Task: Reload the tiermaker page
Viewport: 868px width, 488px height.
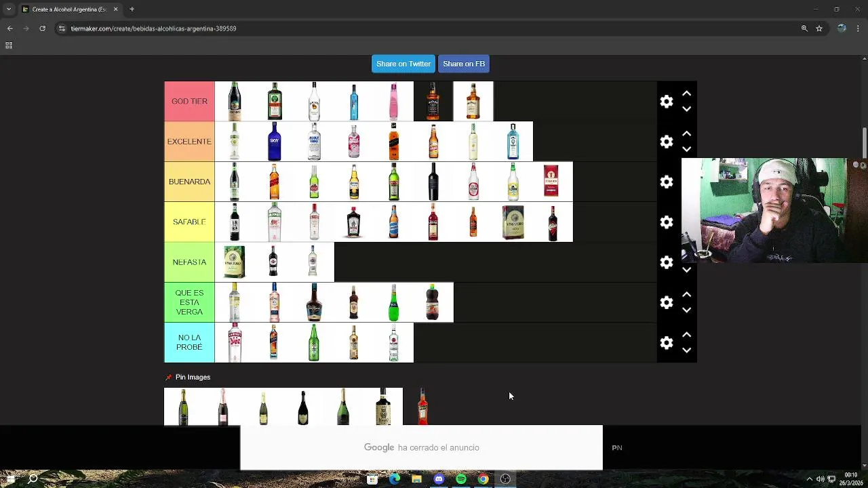Action: [42, 28]
